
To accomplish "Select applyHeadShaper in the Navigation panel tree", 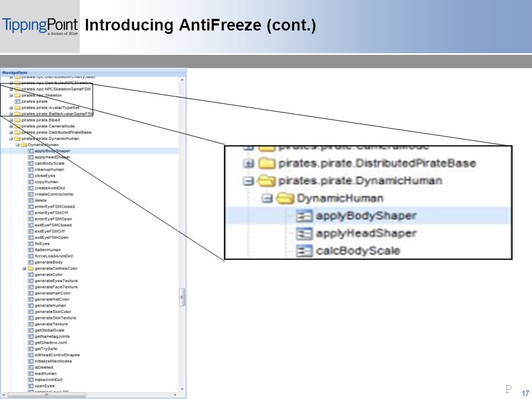I will point(52,157).
